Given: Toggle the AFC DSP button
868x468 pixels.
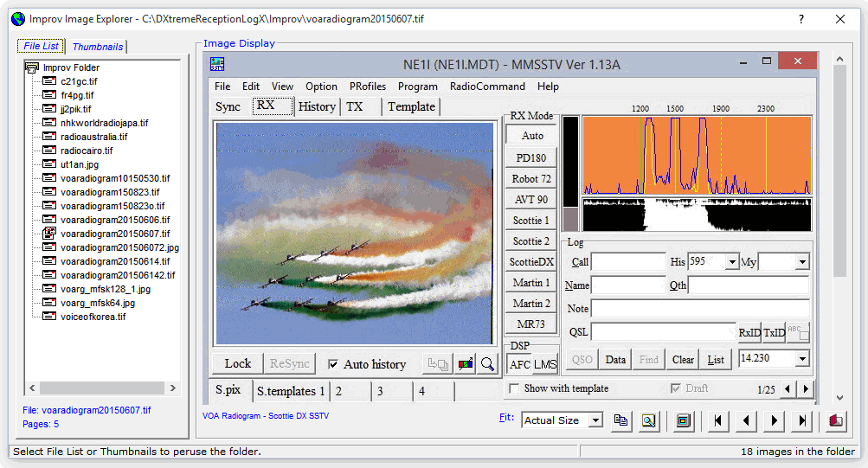Looking at the screenshot, I should pos(520,364).
